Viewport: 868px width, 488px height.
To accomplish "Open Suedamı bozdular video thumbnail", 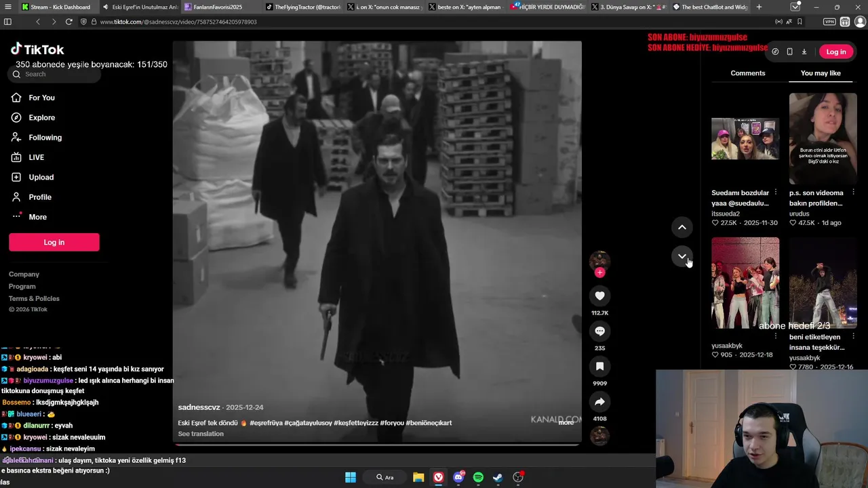I will click(745, 138).
